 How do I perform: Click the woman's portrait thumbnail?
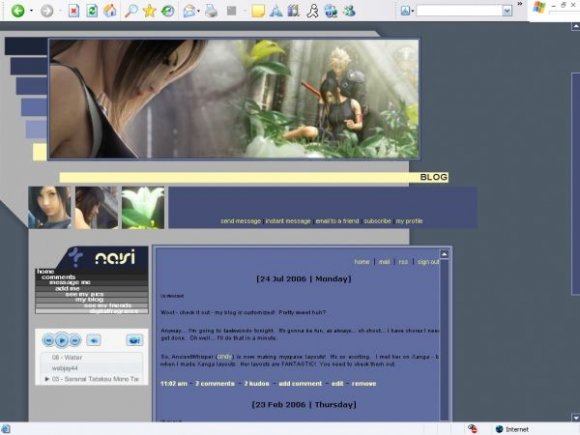click(x=50, y=208)
